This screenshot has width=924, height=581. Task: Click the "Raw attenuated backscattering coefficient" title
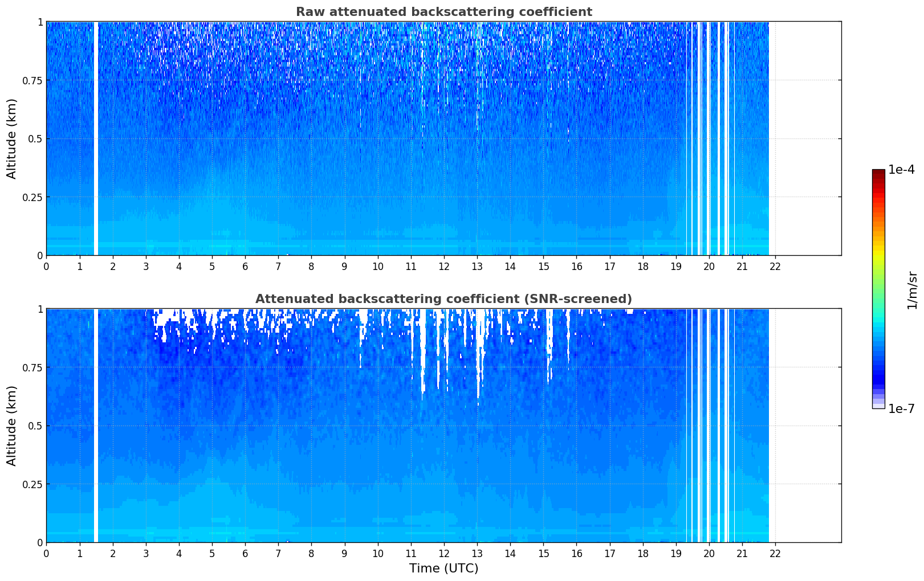click(x=443, y=12)
